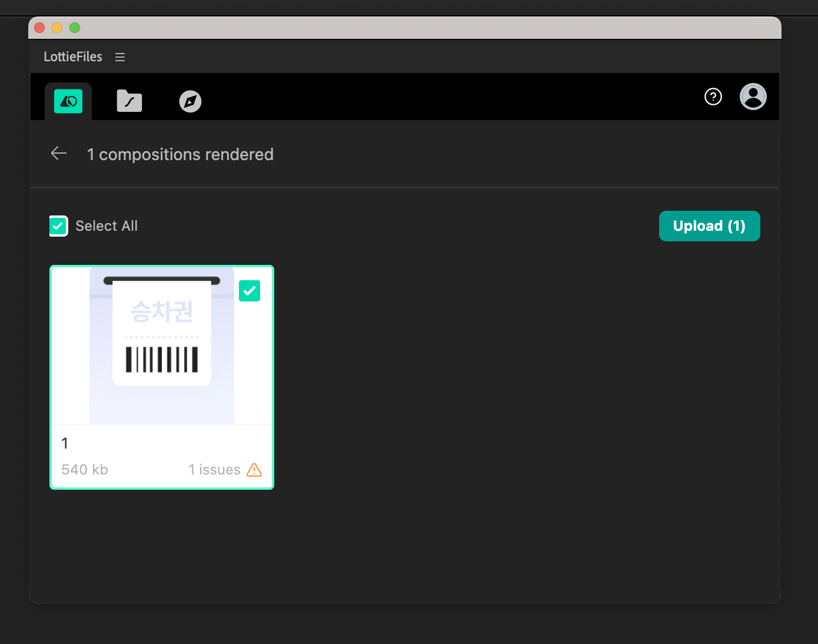Open the LottieFiles render tab icon
Screen dimensions: 818x644
click(x=68, y=101)
